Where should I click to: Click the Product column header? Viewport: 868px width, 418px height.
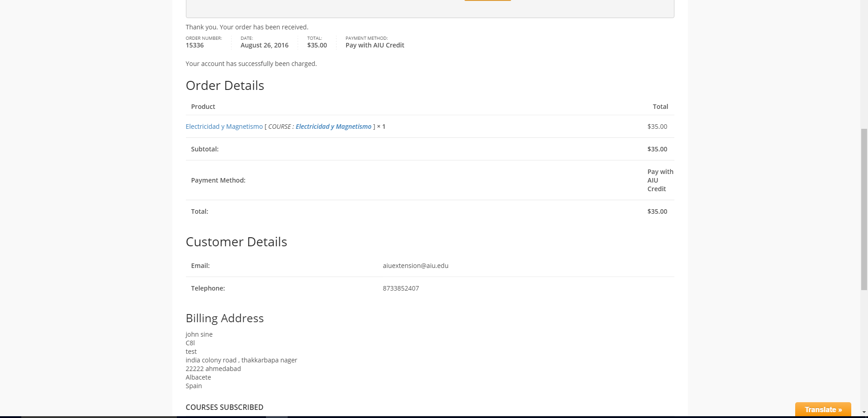pyautogui.click(x=203, y=107)
